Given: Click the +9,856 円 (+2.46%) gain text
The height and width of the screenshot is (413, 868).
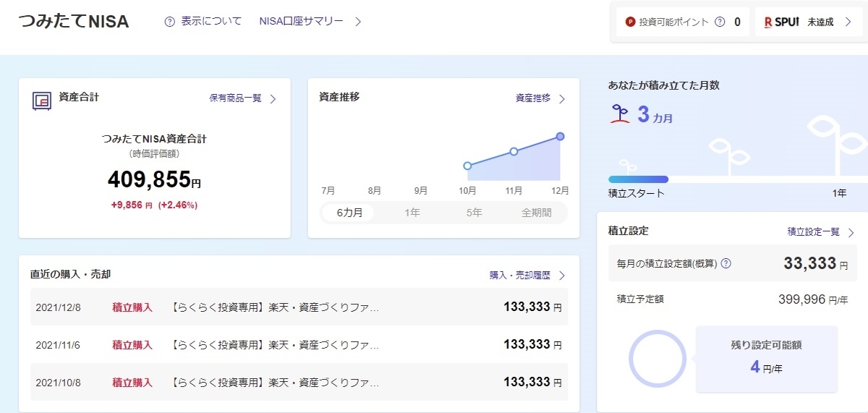Looking at the screenshot, I should click(154, 205).
